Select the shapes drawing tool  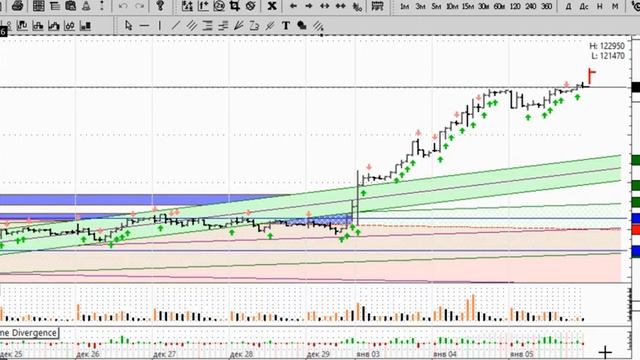302,26
